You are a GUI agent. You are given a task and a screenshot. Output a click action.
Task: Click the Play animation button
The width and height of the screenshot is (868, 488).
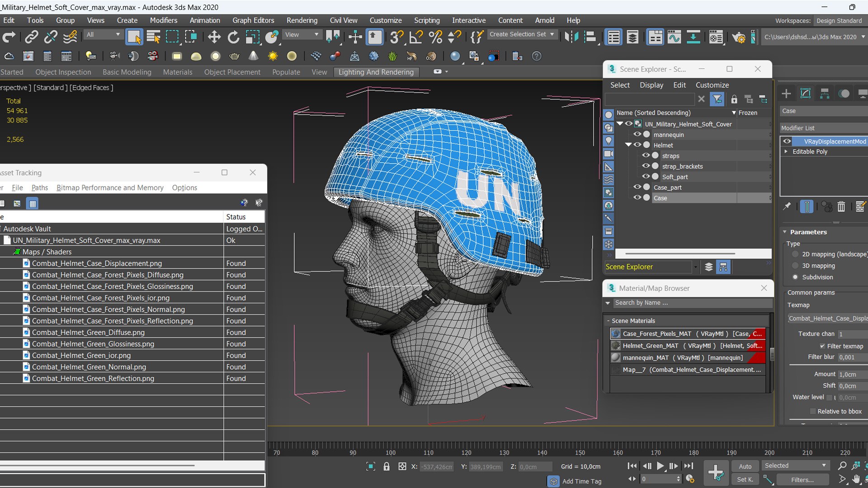tap(660, 466)
